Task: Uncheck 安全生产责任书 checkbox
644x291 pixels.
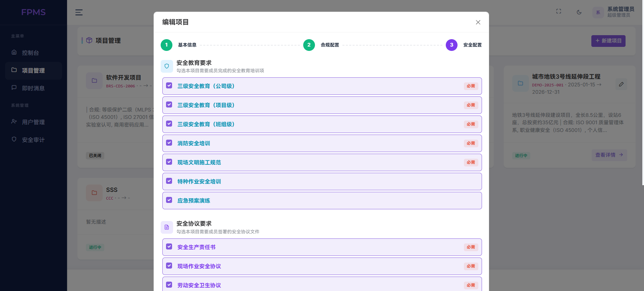Action: tap(169, 247)
